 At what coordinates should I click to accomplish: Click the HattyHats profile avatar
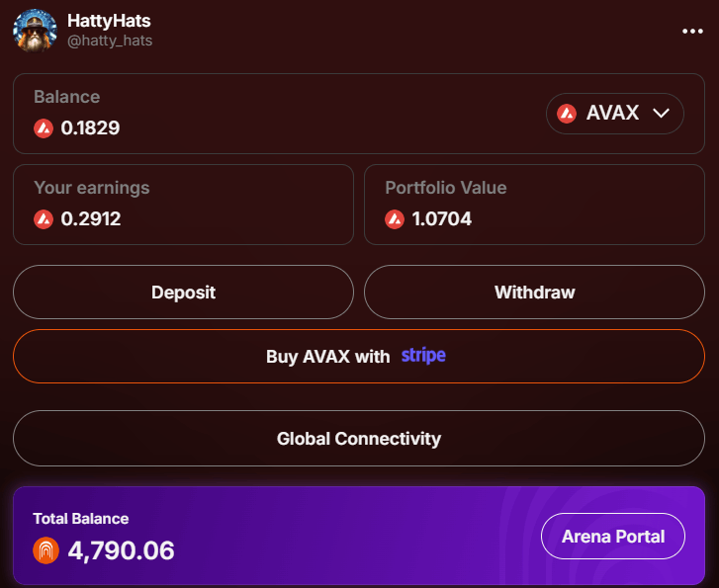35,31
